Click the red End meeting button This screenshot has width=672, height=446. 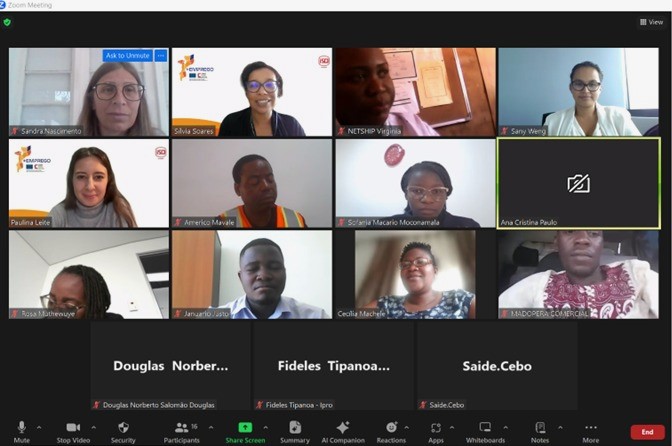(x=647, y=432)
